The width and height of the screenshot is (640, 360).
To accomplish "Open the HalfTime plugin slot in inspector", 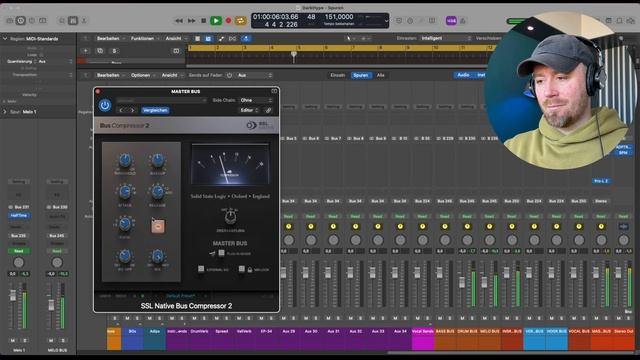I will click(x=18, y=216).
